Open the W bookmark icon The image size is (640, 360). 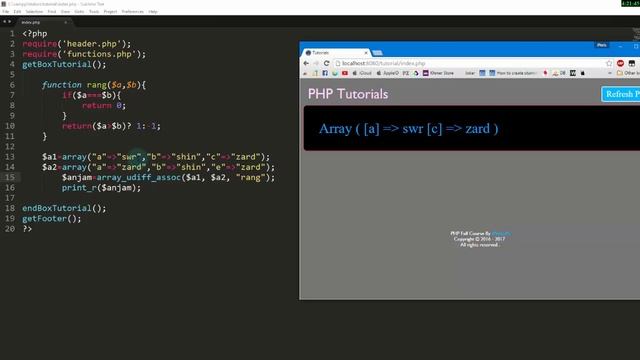[573, 73]
